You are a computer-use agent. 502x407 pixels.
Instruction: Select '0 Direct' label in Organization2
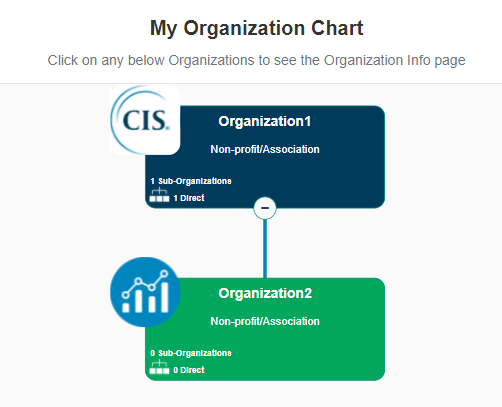189,370
